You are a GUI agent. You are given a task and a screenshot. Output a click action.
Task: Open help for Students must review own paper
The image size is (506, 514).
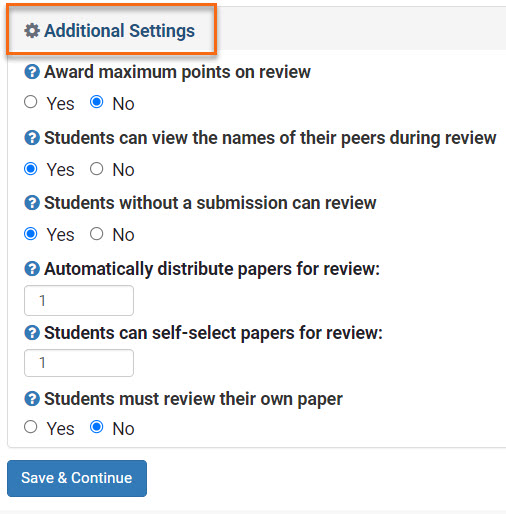click(x=32, y=399)
